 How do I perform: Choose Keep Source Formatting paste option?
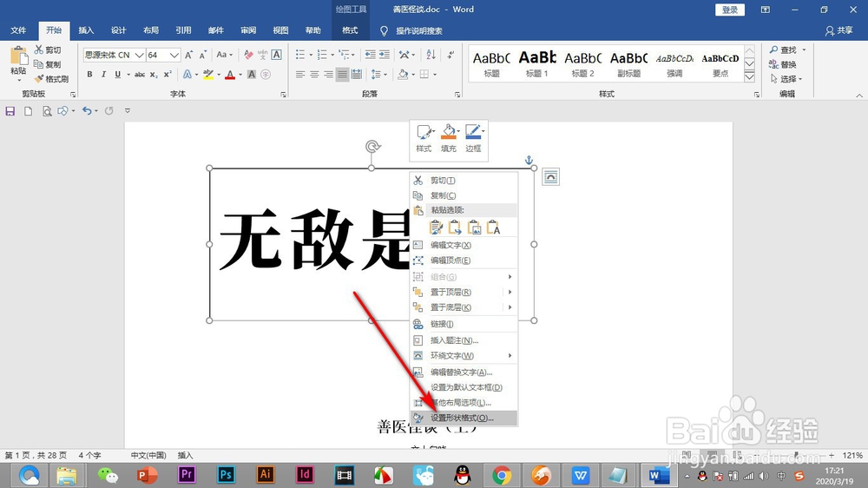click(437, 228)
